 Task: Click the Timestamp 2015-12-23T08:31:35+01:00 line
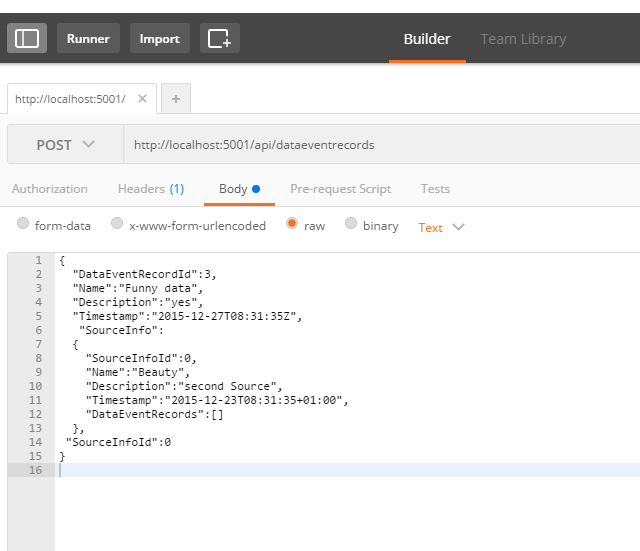(x=217, y=400)
